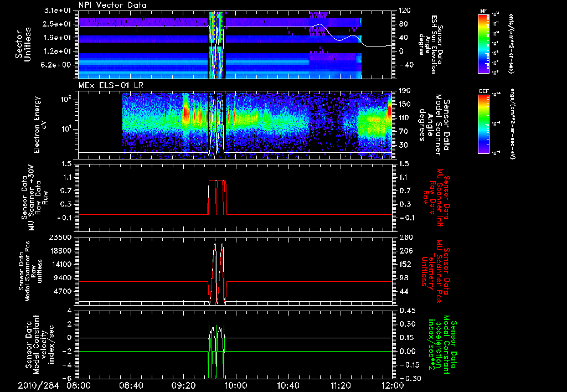Click the '08:40' time axis label
Image resolution: width=567 pixels, height=392 pixels.
point(131,385)
